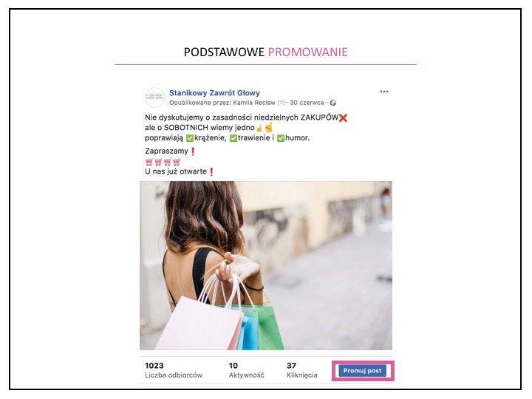The width and height of the screenshot is (532, 399).
Task: Open the Stanikowy Zawrót Głowy page link
Action: [214, 92]
